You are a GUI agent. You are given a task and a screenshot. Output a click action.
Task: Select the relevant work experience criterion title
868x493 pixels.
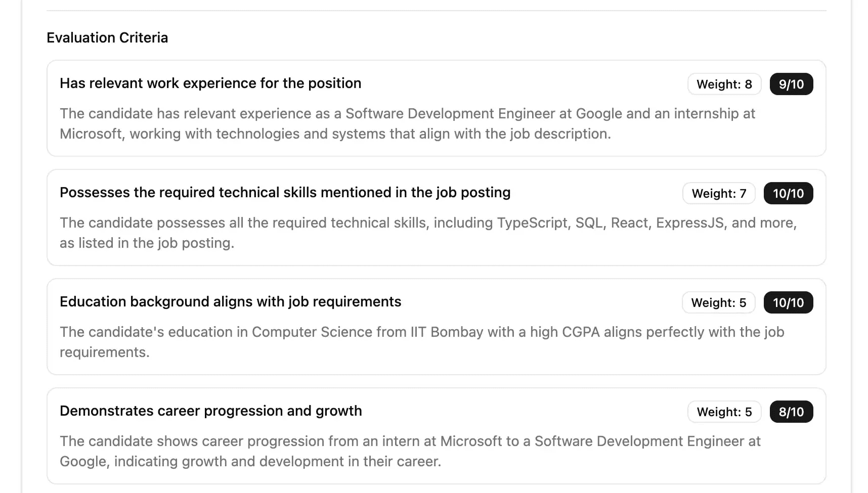coord(210,83)
